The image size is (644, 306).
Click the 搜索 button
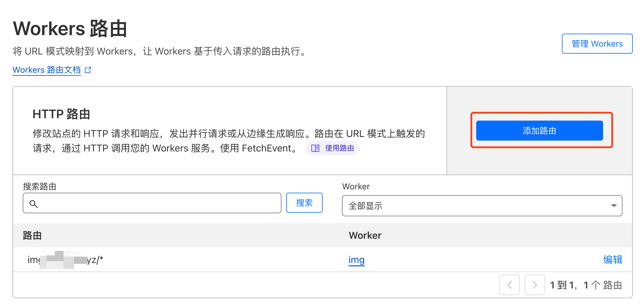[304, 203]
